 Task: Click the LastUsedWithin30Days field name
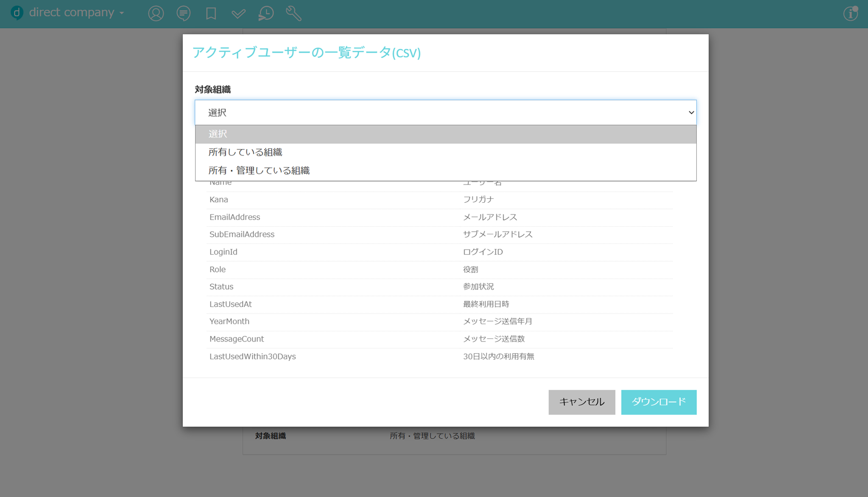pyautogui.click(x=252, y=357)
